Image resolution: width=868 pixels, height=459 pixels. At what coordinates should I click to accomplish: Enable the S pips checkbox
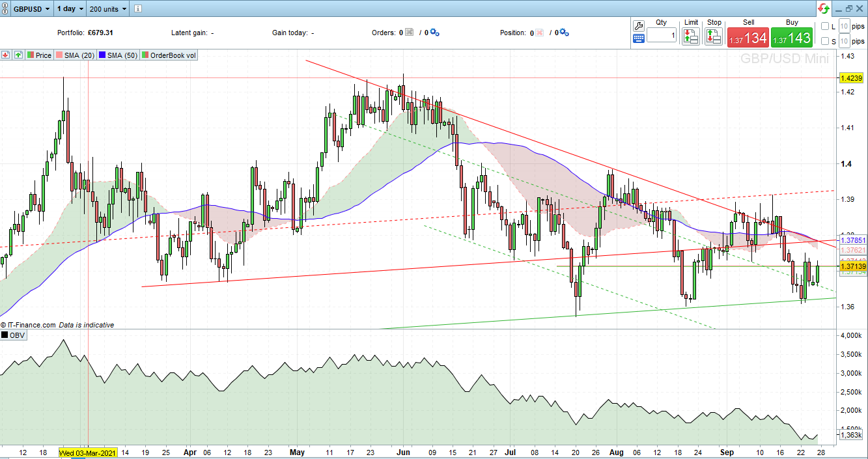click(x=825, y=41)
